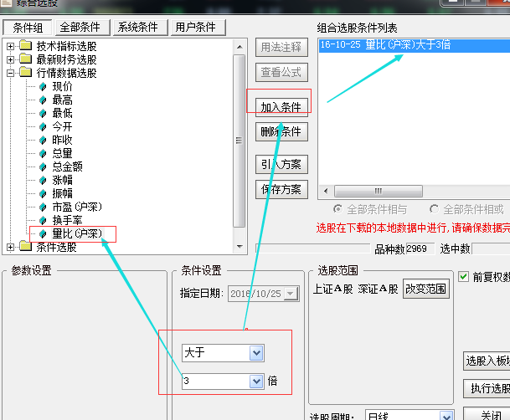Open the 指定日期 date dropdown

click(290, 294)
